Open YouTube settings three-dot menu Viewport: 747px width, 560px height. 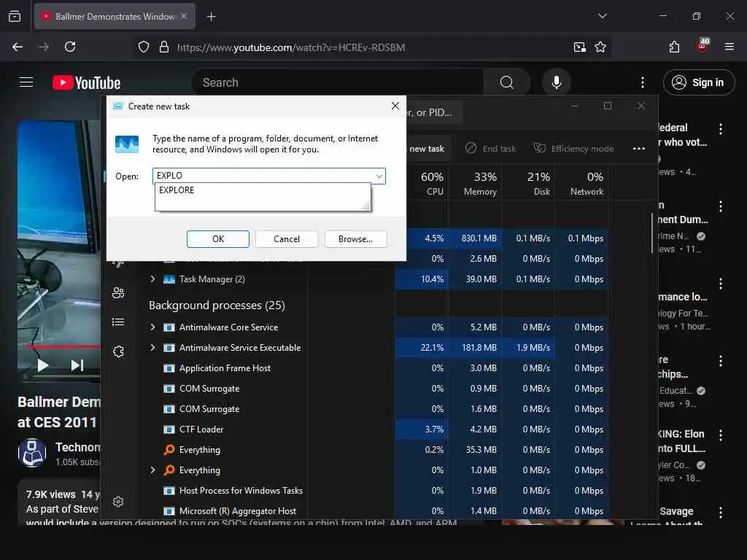[x=642, y=82]
